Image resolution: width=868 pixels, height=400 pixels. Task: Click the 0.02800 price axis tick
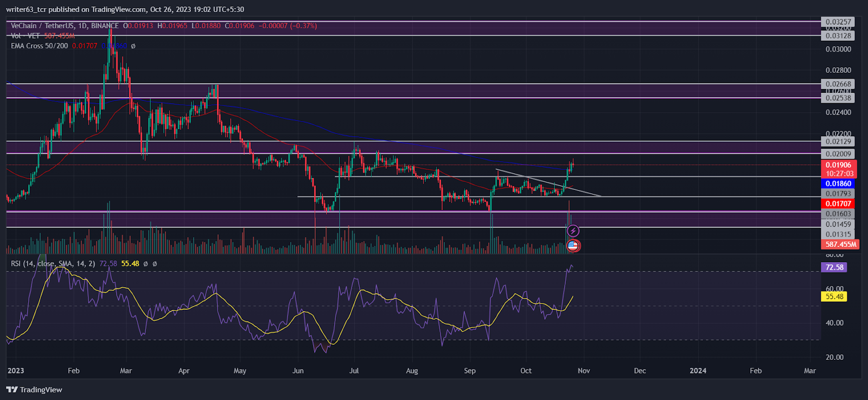[839, 70]
